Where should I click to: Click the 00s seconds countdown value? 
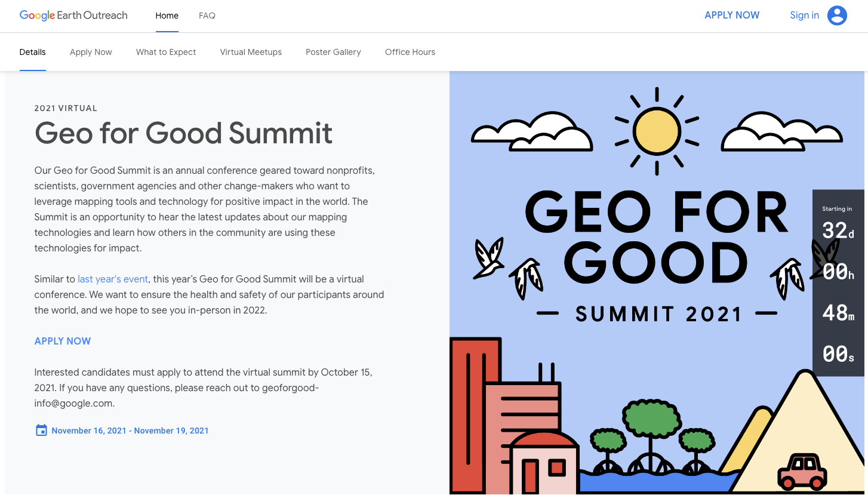(x=838, y=354)
